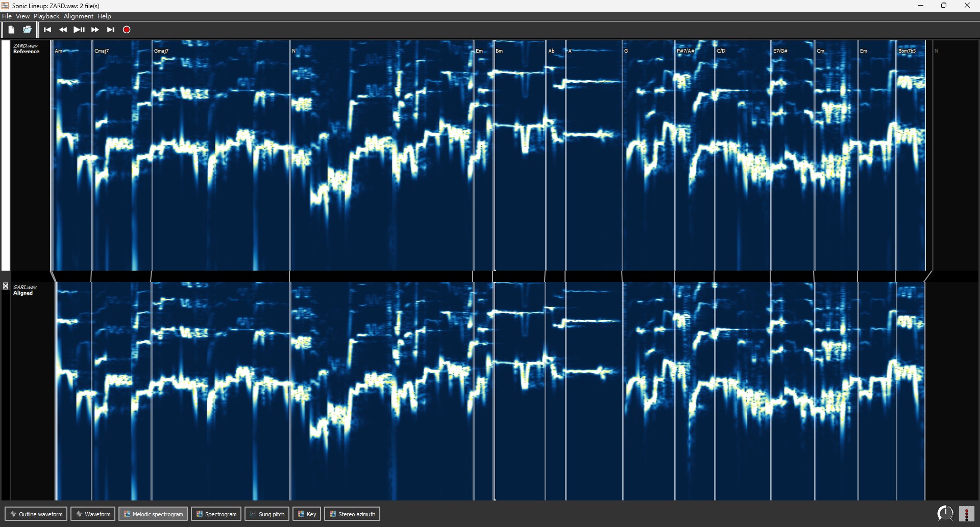This screenshot has width=980, height=527.
Task: Click the fast forward button
Action: click(95, 30)
